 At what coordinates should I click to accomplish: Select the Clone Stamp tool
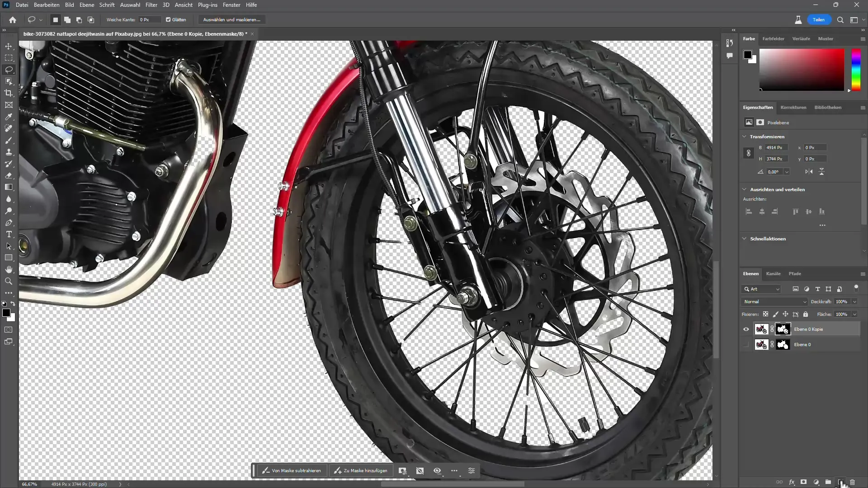tap(9, 152)
